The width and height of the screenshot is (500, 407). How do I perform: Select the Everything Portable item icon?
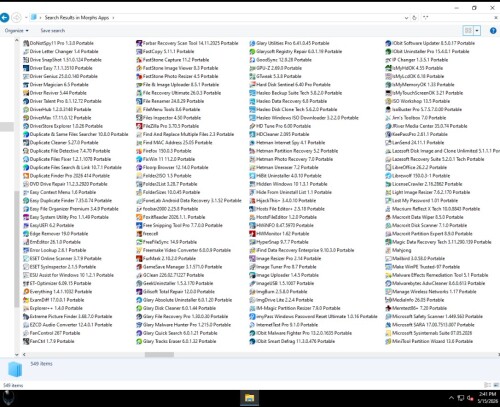click(26, 292)
